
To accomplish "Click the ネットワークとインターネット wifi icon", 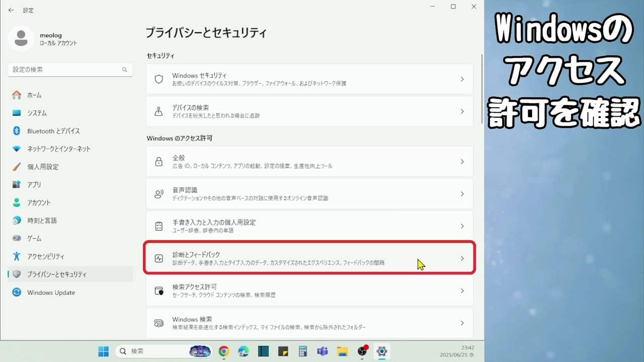I will 17,149.
